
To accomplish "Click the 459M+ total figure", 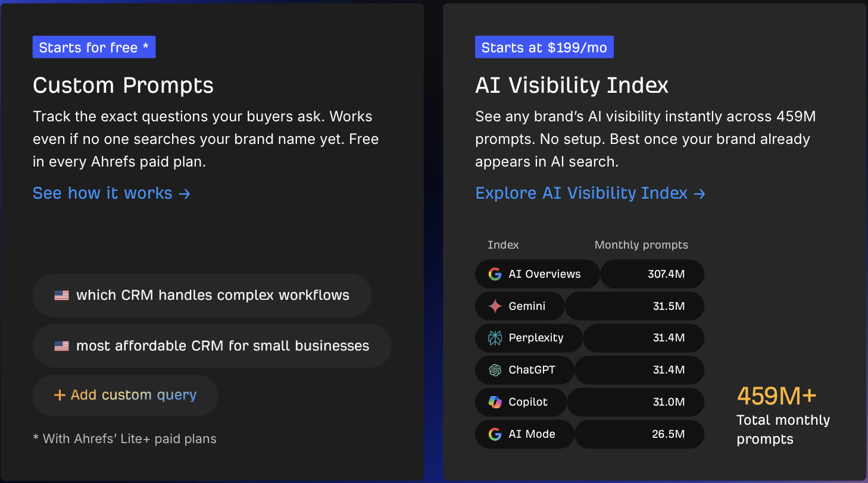I will pos(777,396).
